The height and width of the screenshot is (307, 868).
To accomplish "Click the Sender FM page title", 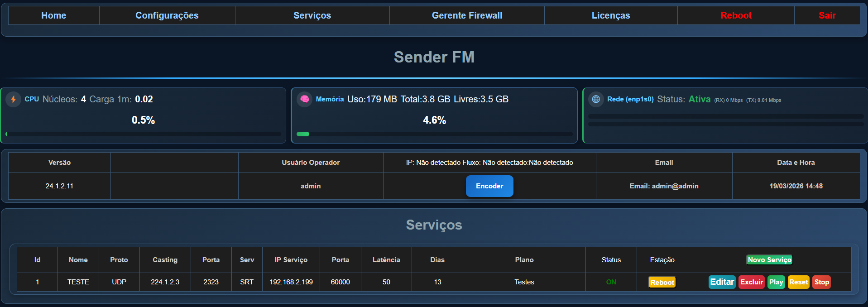I will (434, 57).
